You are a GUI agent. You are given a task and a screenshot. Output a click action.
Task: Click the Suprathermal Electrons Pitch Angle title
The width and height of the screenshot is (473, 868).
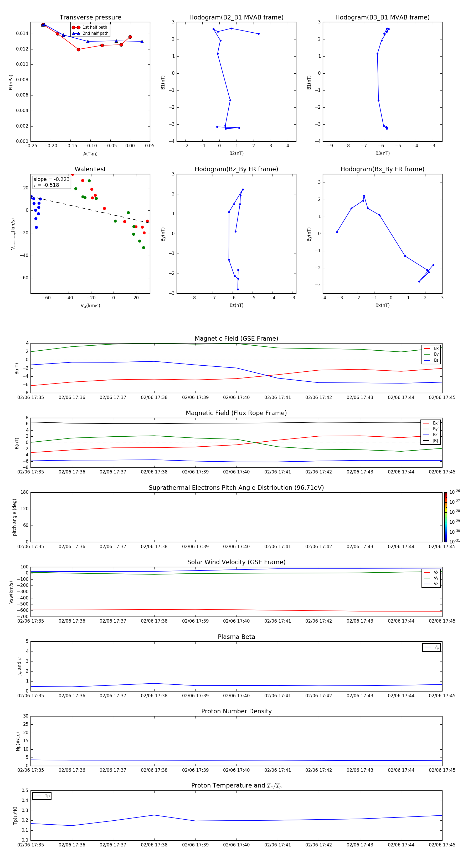pyautogui.click(x=236, y=488)
